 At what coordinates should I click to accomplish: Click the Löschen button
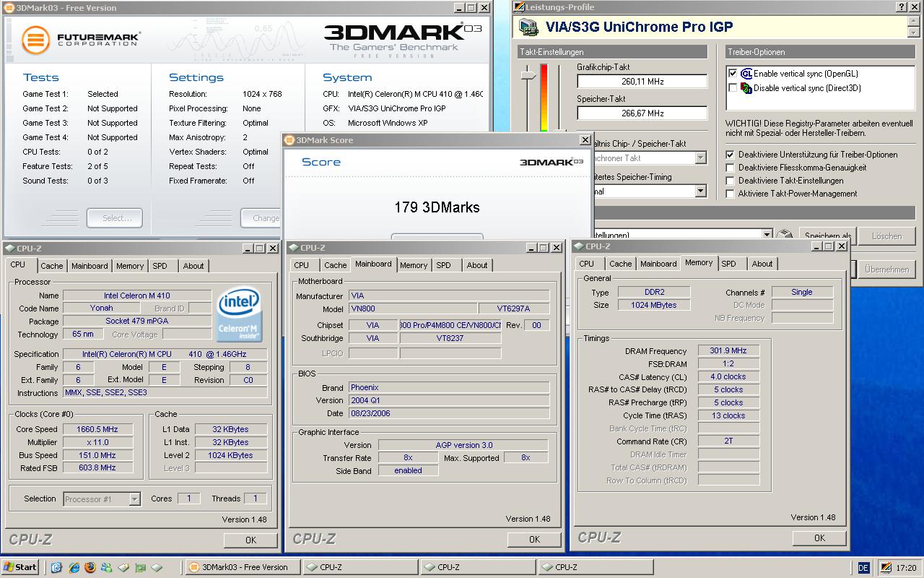(x=886, y=236)
